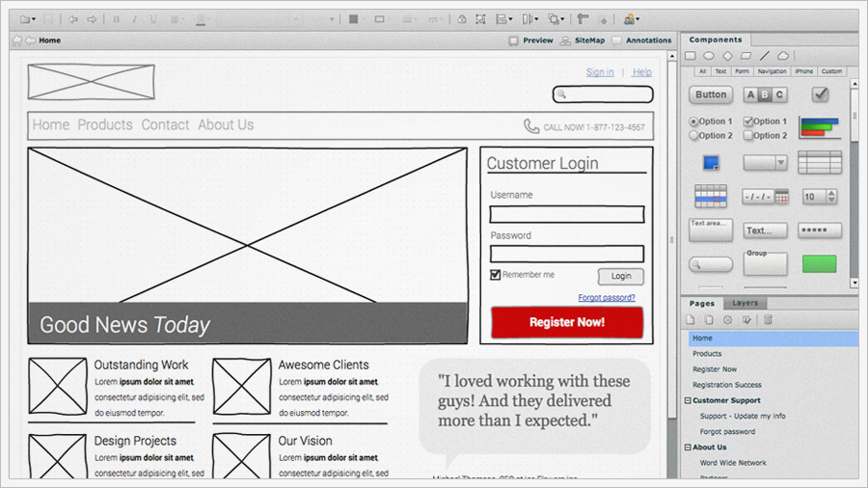
Task: Open the share users dropdown icon
Action: coord(632,19)
